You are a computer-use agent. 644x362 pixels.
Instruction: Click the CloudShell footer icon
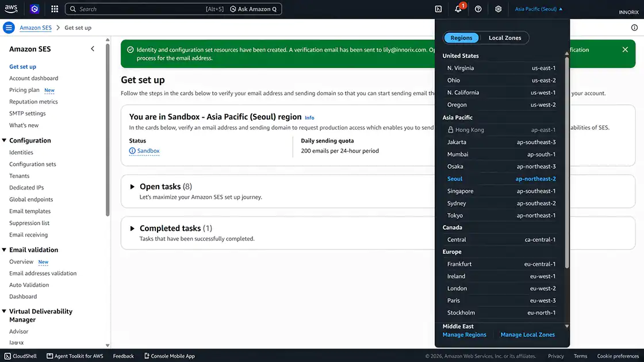(x=7, y=356)
